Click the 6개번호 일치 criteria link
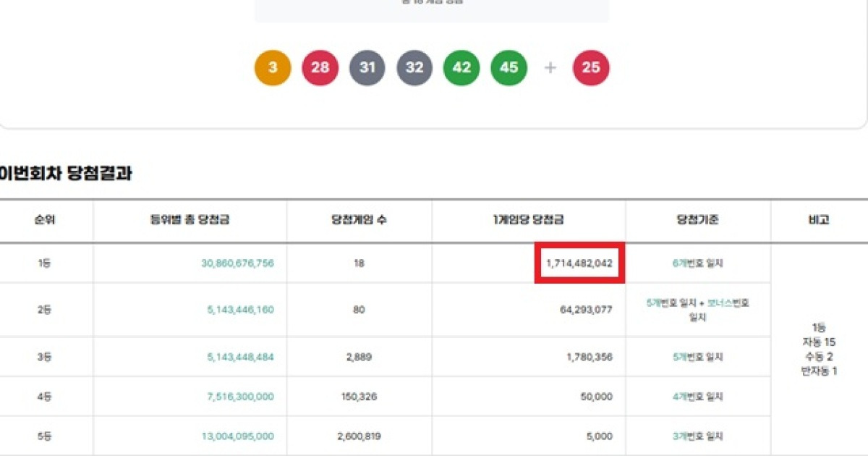 click(697, 263)
